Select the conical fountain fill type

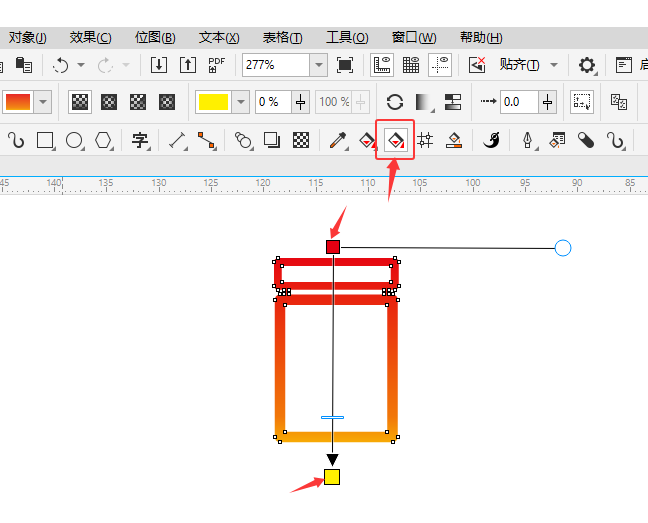point(138,102)
